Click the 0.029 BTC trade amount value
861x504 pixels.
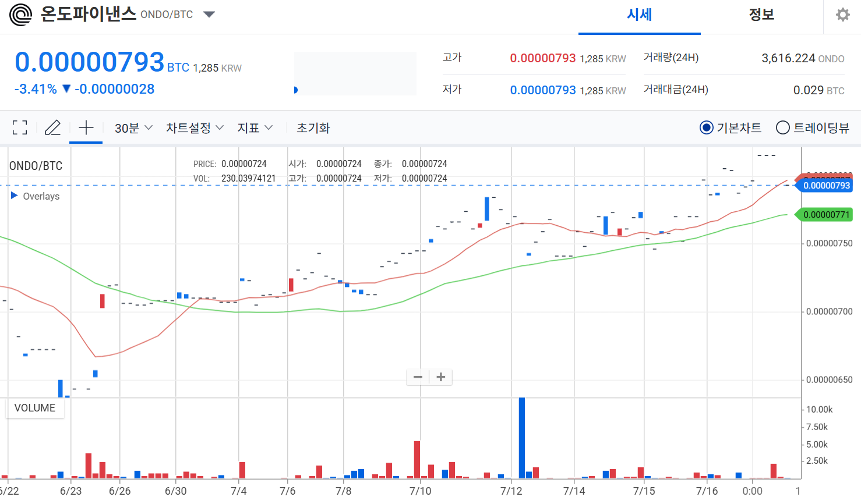tap(818, 90)
